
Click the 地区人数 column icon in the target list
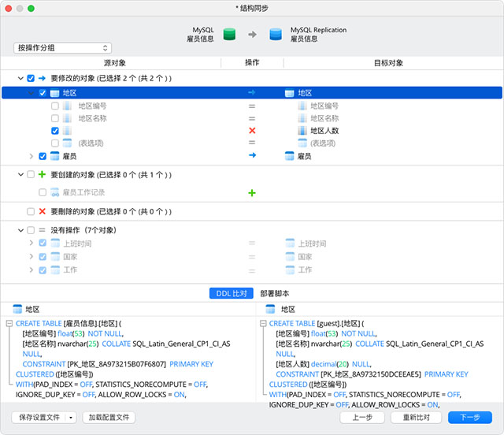pyautogui.click(x=303, y=131)
